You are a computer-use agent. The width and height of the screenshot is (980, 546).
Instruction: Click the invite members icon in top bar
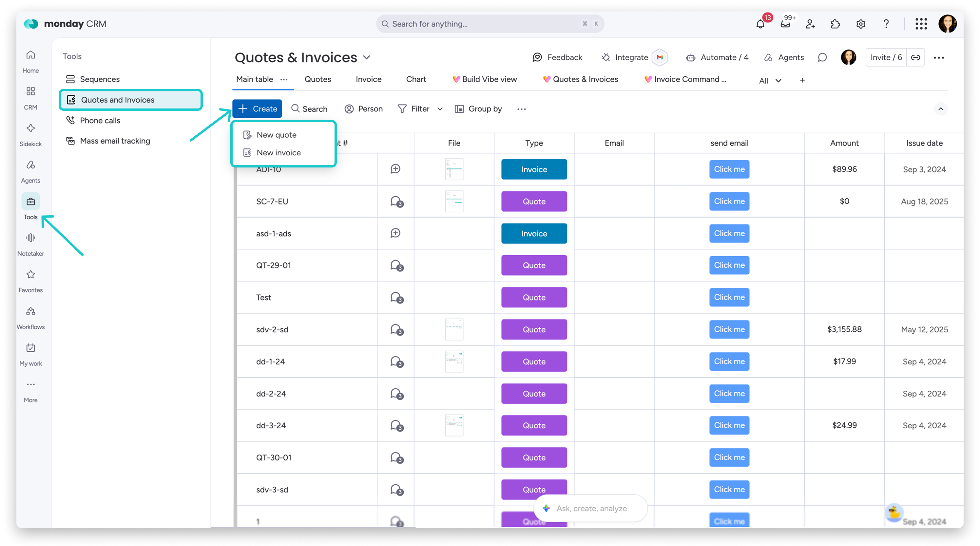[x=810, y=24]
